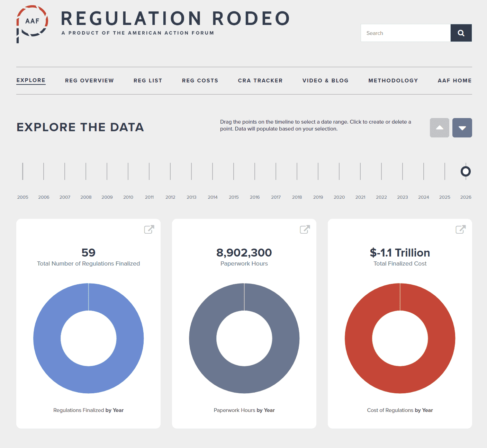
Task: Click the 2026 timeline handle circle
Action: [x=466, y=171]
